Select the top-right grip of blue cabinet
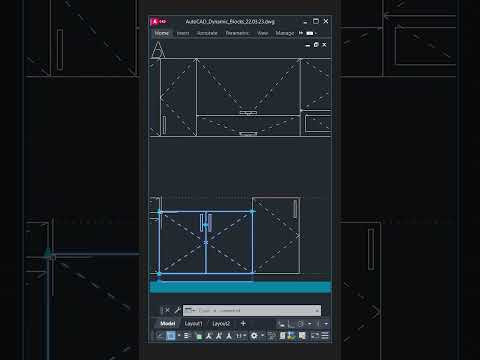480x360 pixels. click(x=253, y=211)
